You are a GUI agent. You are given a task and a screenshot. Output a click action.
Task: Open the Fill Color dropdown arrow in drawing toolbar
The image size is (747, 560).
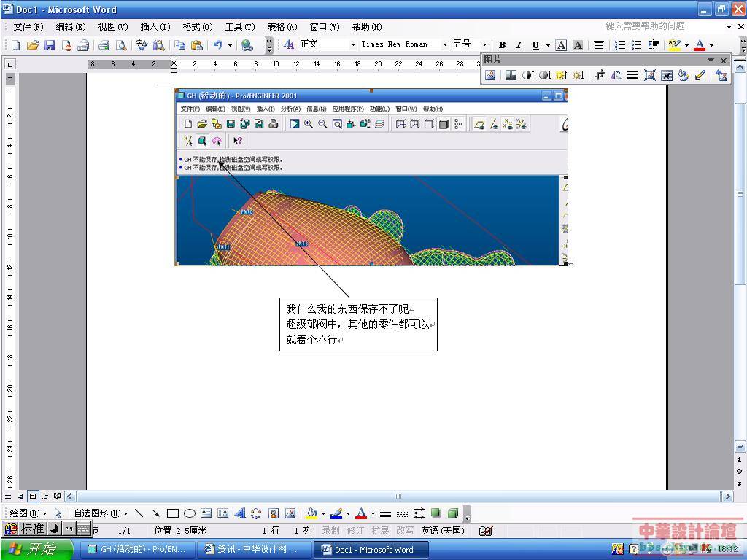[323, 513]
